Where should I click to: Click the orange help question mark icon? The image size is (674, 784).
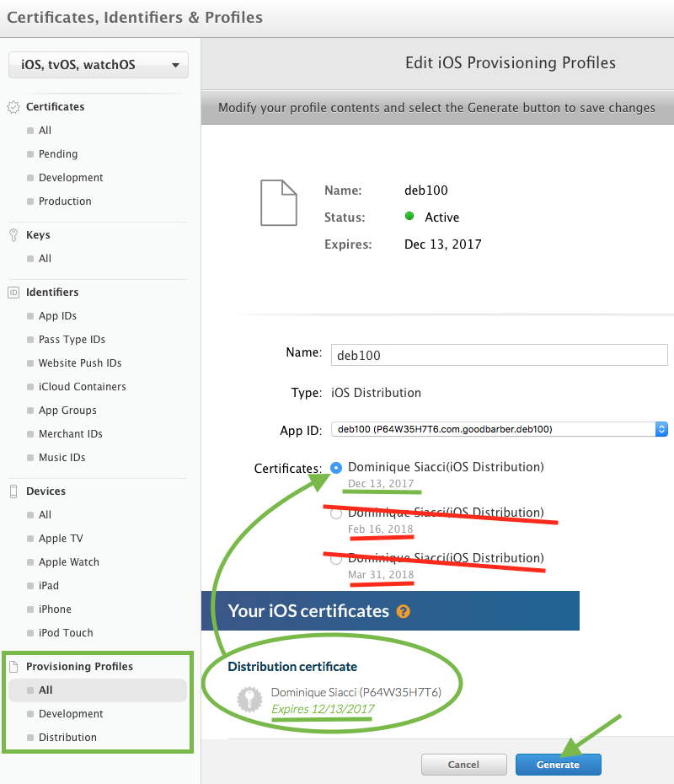403,611
